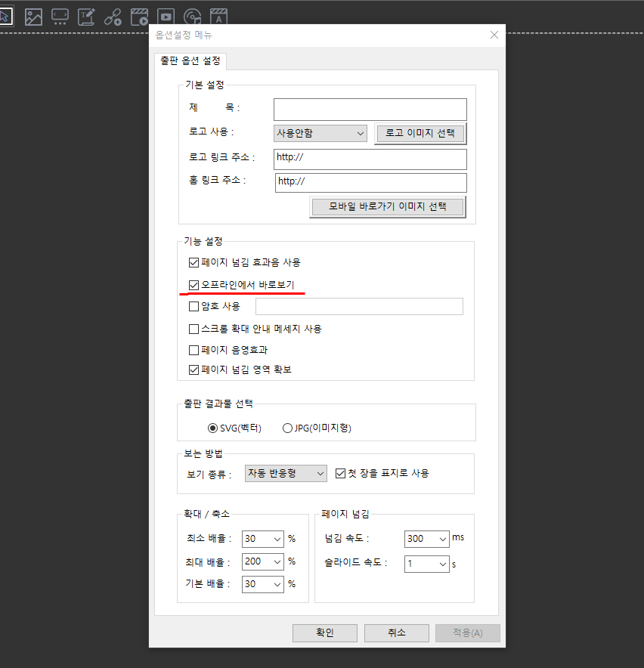Open the 넘김 속도 dropdown

tap(426, 539)
